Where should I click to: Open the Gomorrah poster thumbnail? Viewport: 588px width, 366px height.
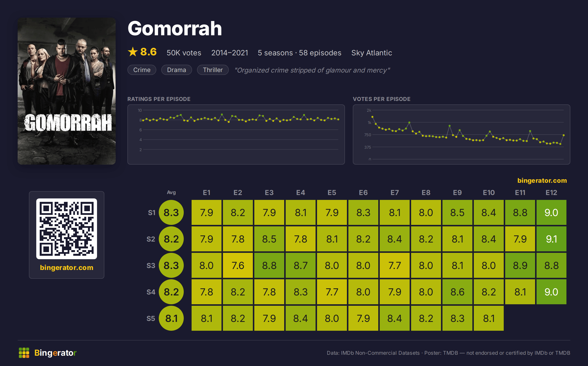pyautogui.click(x=67, y=91)
